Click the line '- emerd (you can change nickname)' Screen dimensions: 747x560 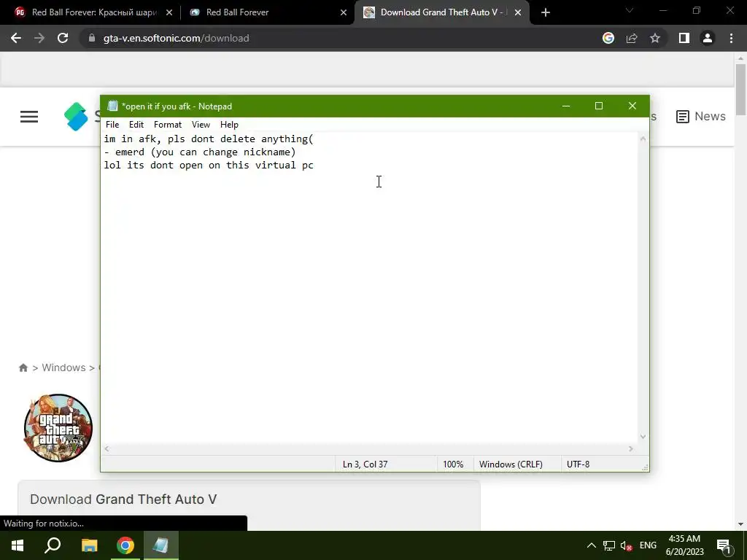[200, 152]
